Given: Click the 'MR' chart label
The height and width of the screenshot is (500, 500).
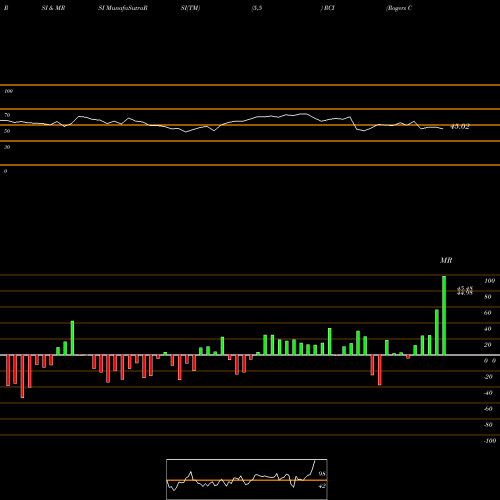Looking at the screenshot, I should (x=446, y=260).
